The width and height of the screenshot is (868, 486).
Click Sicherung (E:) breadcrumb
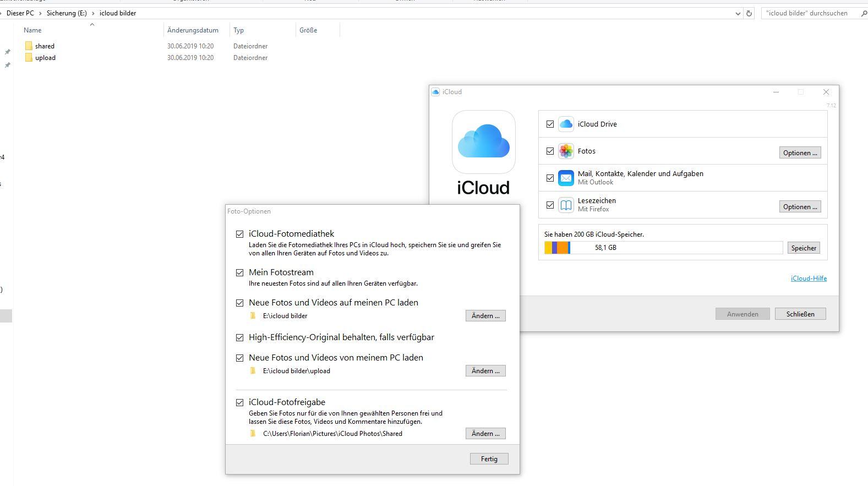pos(67,13)
